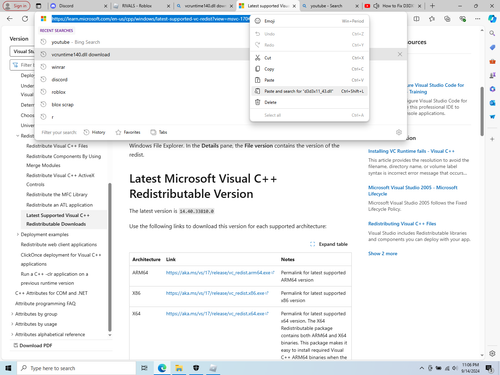
Task: Choose Paste and search for d3dx11_43.dll
Action: (x=309, y=91)
